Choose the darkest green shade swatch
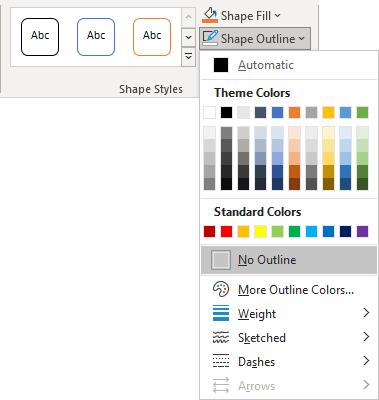 [362, 184]
